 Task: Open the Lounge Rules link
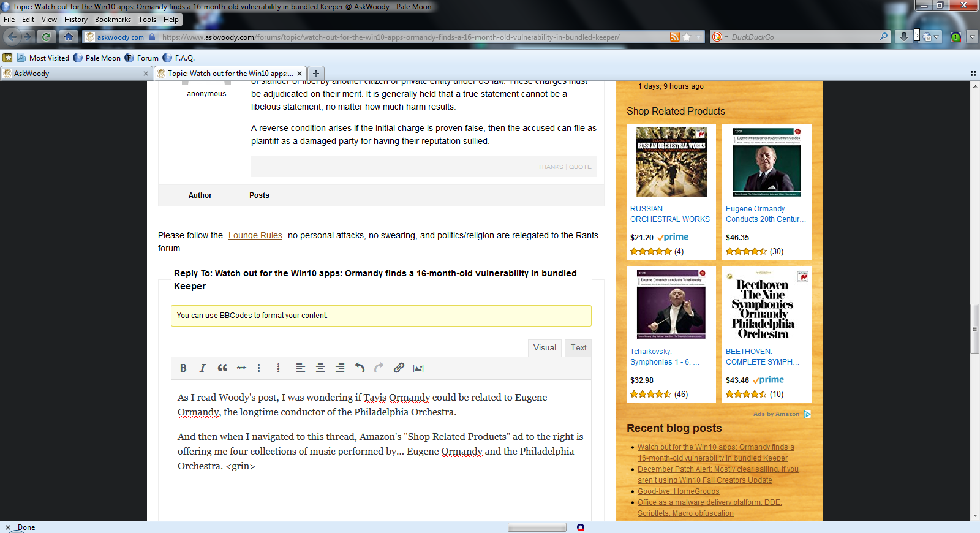(255, 235)
